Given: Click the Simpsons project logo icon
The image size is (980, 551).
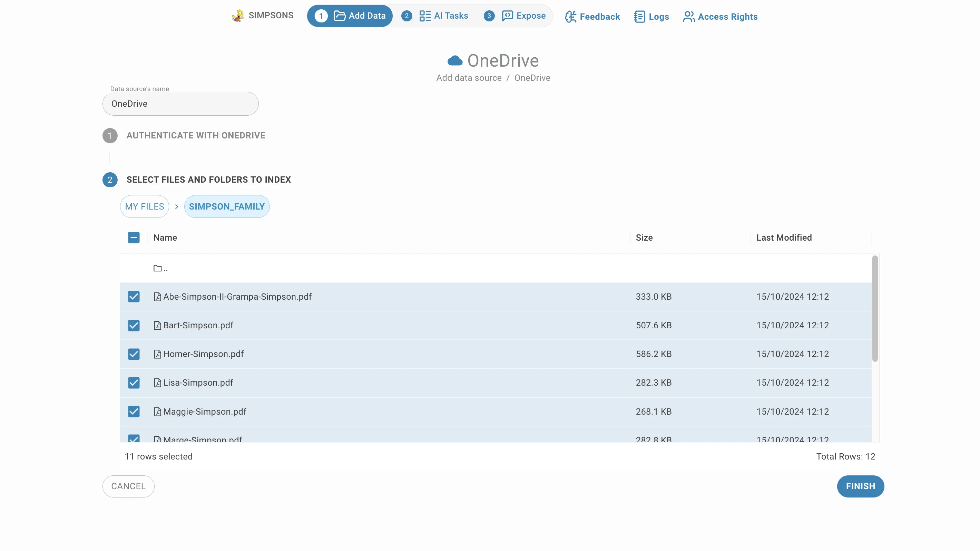Looking at the screenshot, I should tap(238, 16).
